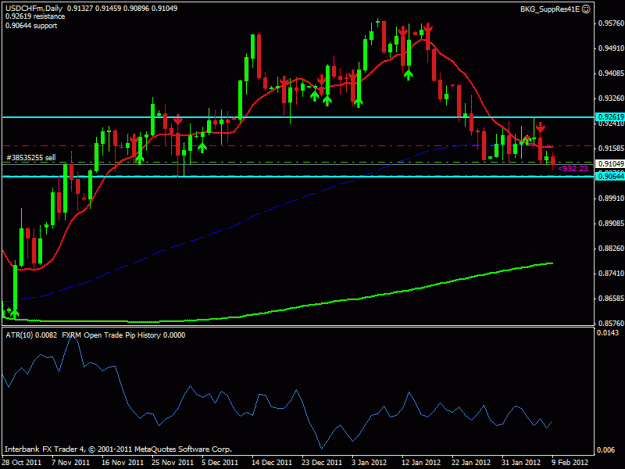
Task: Click the 0.94085 price scale value
Action: point(611,73)
